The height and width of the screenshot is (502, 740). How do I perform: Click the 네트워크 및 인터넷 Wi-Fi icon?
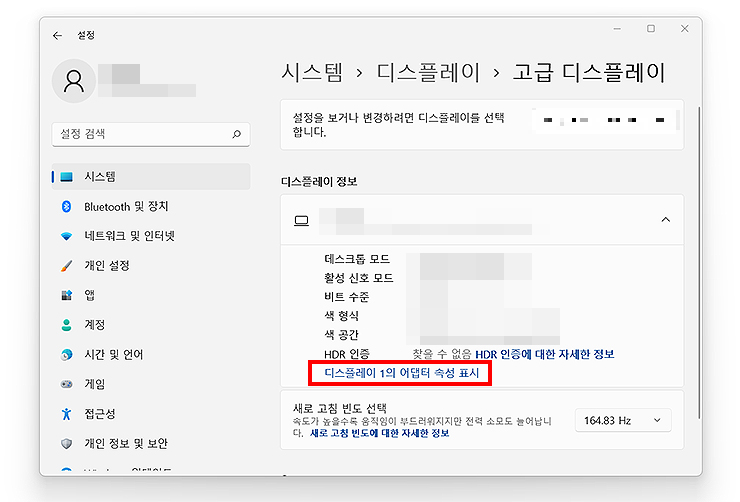click(67, 236)
